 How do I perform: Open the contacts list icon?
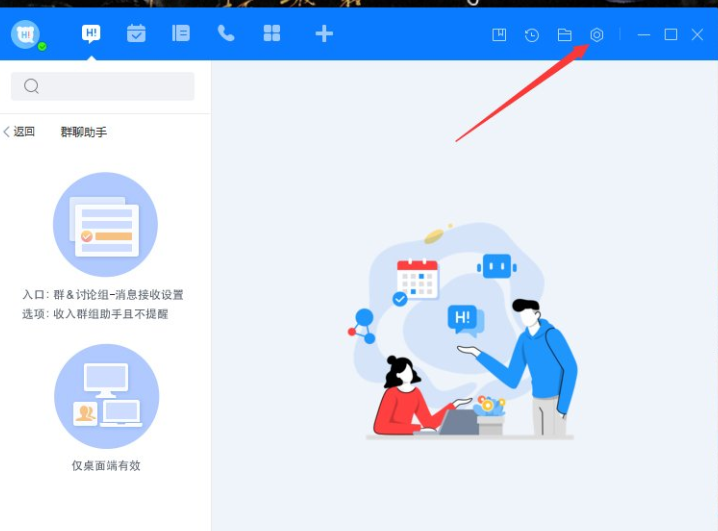(x=181, y=34)
